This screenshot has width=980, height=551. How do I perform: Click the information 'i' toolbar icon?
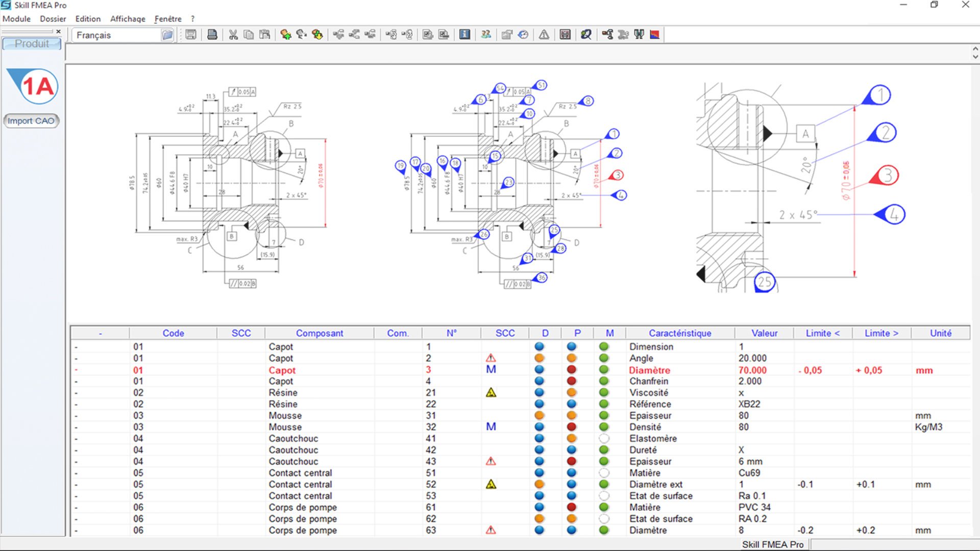[x=464, y=35]
